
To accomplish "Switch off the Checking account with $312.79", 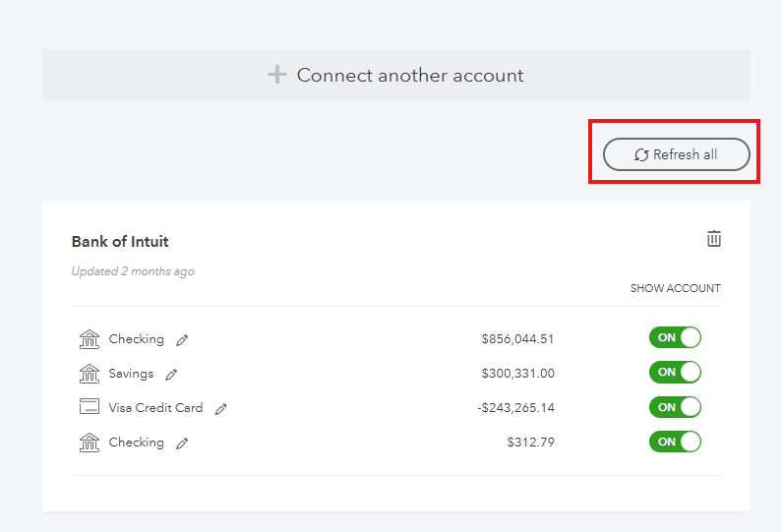I will click(675, 442).
